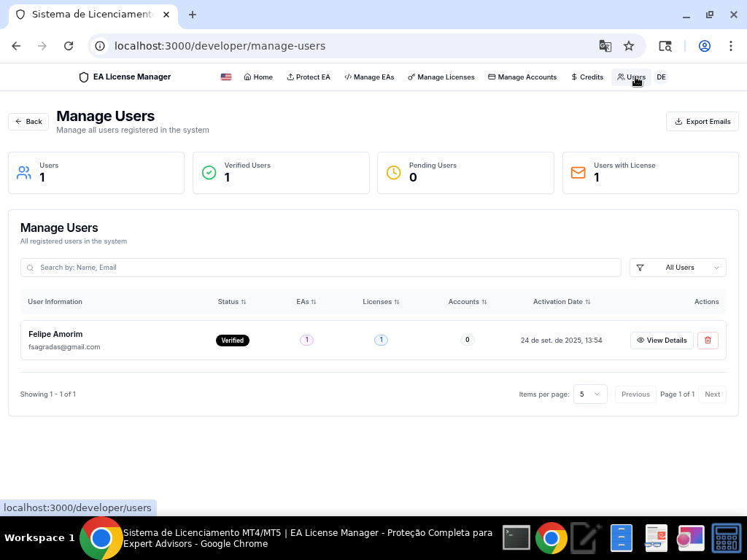Bookmark this page with star icon

coord(629,46)
